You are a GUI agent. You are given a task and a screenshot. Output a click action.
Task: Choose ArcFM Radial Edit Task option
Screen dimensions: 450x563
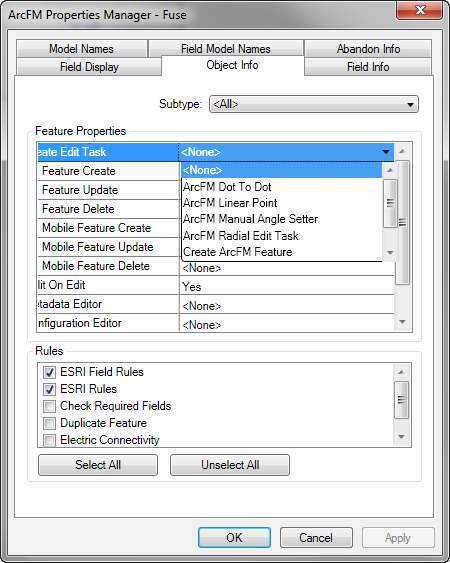(x=282, y=236)
